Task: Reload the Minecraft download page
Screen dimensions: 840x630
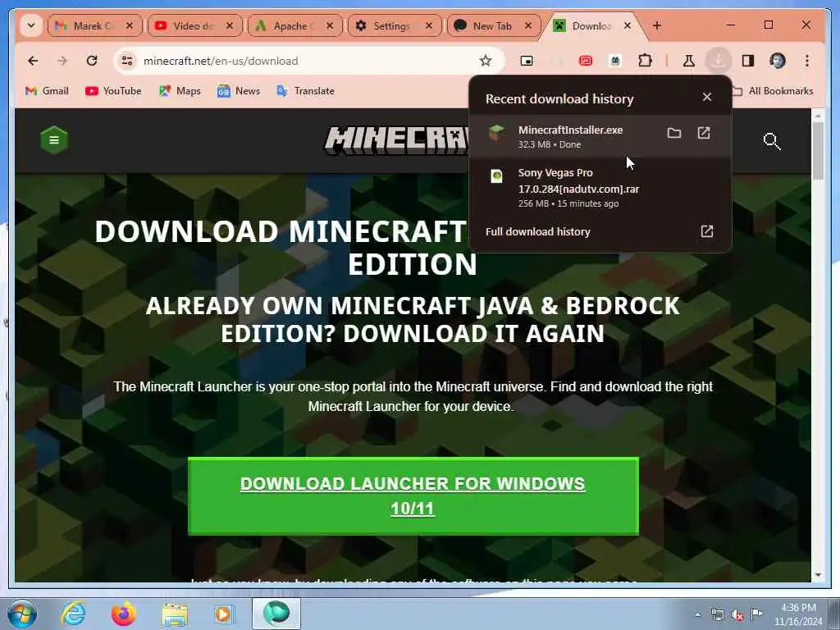Action: point(92,61)
